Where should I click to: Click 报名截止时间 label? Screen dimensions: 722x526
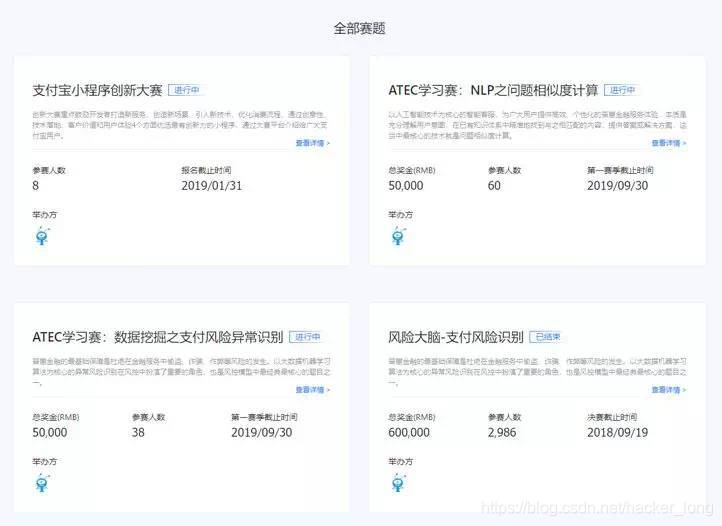coord(206,170)
